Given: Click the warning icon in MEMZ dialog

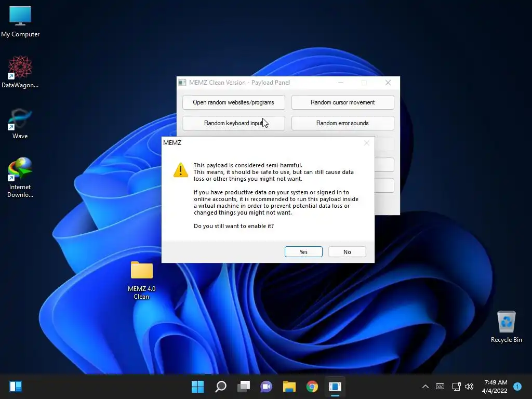Looking at the screenshot, I should pos(180,170).
